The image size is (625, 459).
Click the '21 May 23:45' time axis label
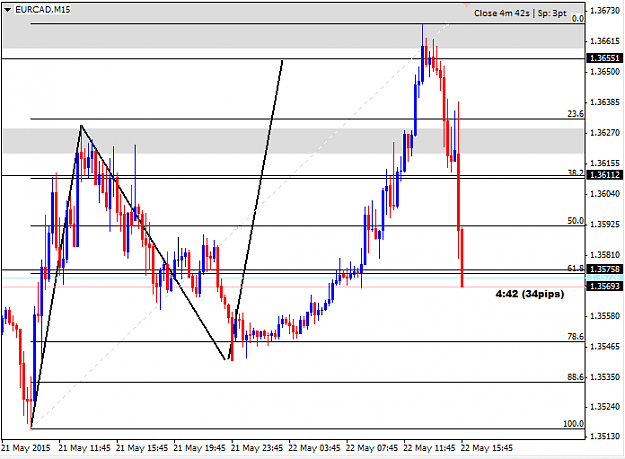click(x=257, y=448)
